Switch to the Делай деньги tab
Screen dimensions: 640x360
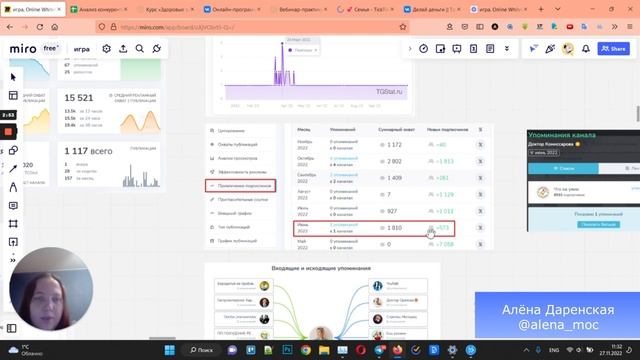coord(433,9)
